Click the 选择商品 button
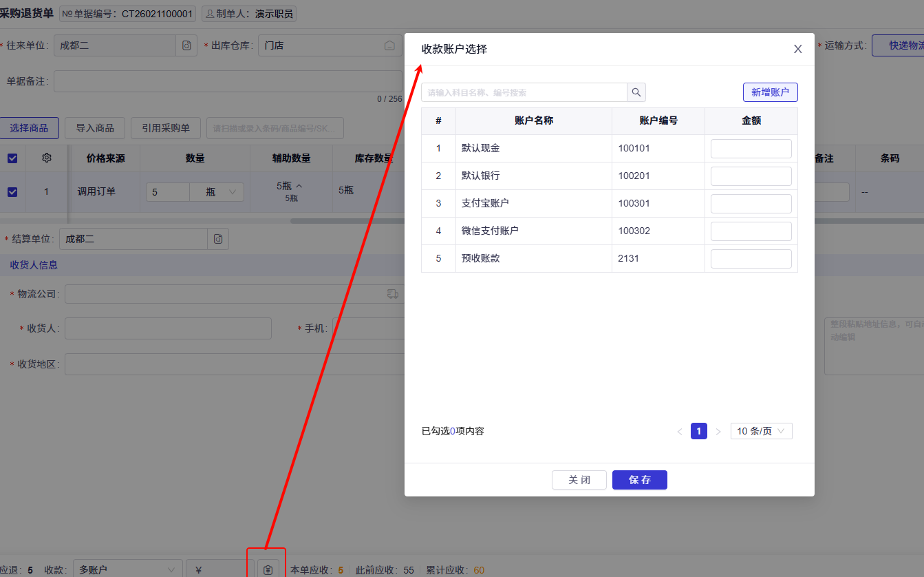The image size is (924, 577). point(29,128)
